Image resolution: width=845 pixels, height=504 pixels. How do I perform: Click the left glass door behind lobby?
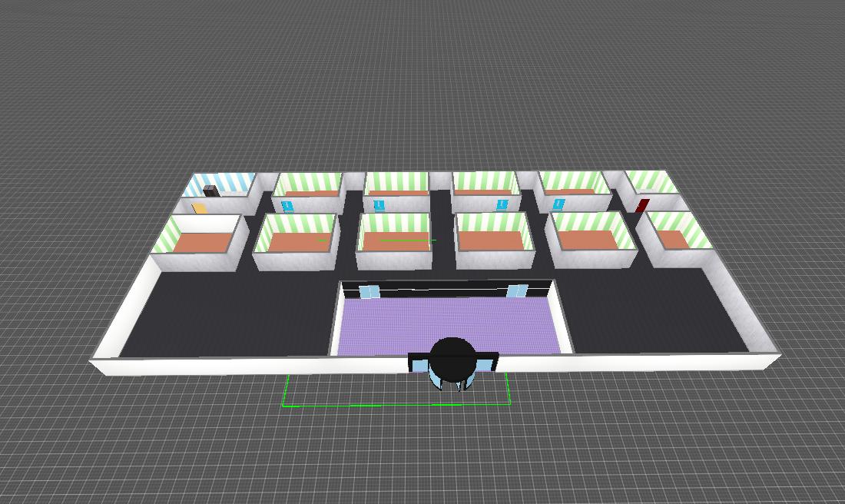tap(370, 291)
